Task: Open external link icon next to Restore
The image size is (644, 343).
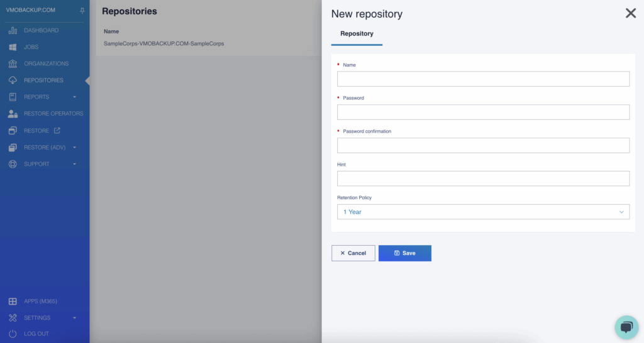Action: 57,131
